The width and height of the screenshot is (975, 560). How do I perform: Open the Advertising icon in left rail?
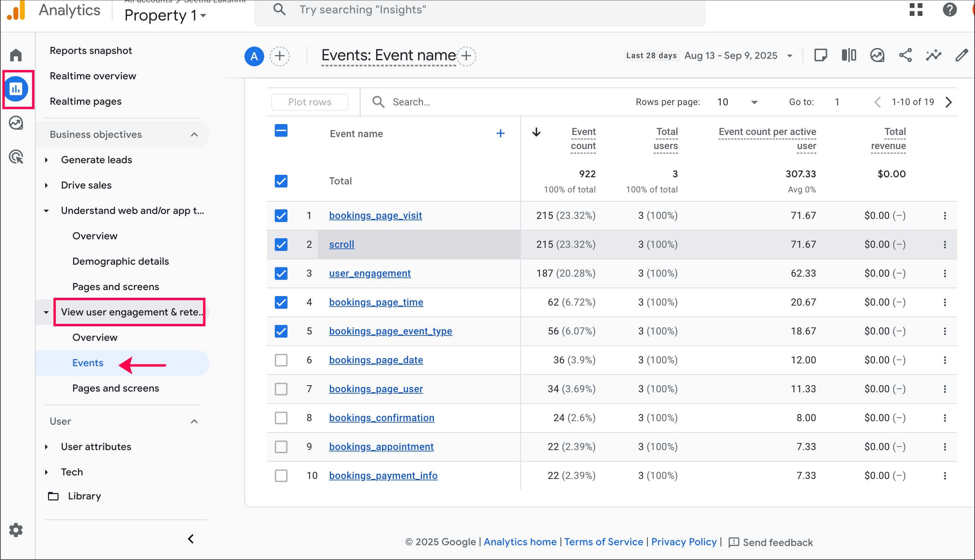click(16, 157)
